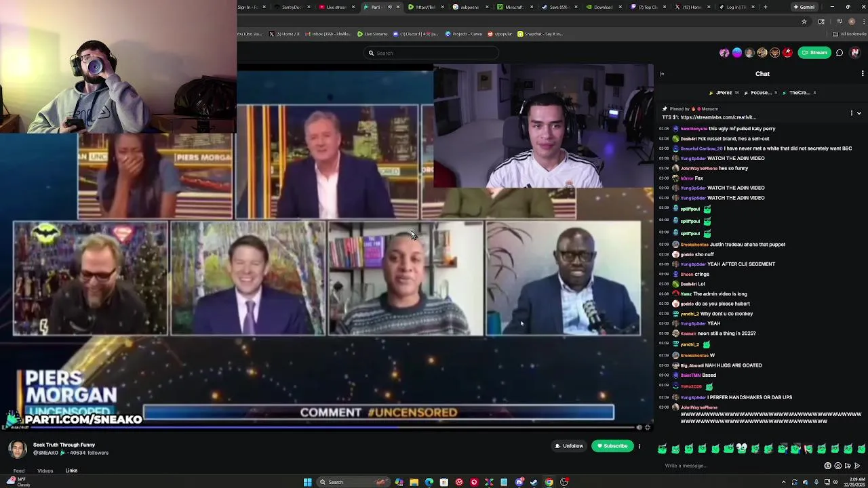Subscribe to the SNEAKO channel
The image size is (868, 488).
tap(612, 446)
